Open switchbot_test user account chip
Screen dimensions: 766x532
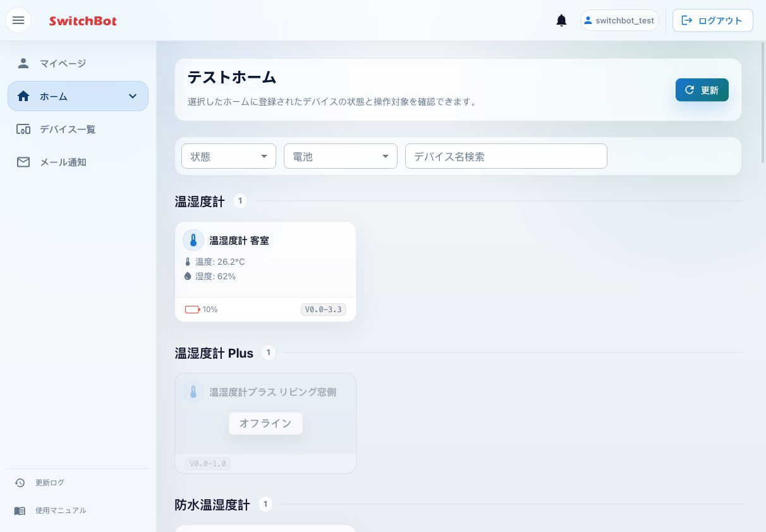(x=619, y=20)
